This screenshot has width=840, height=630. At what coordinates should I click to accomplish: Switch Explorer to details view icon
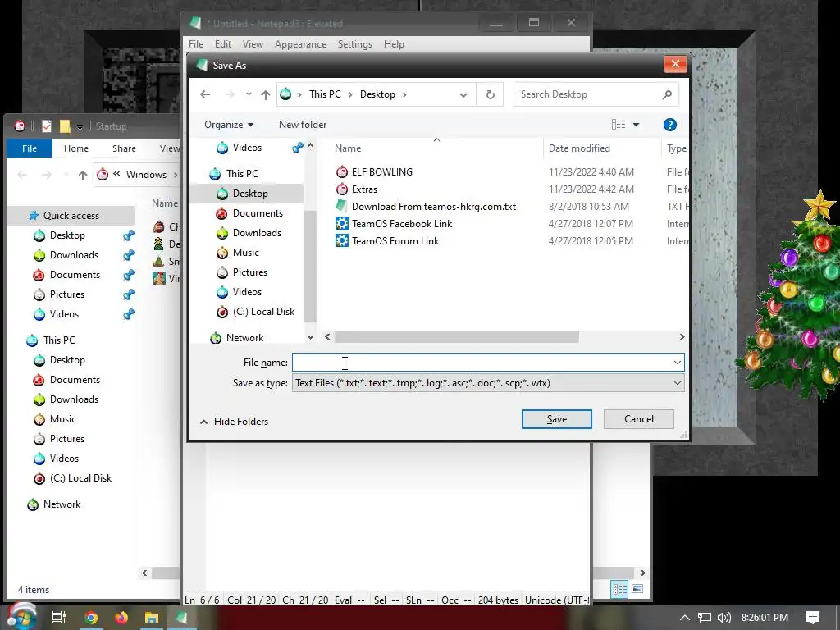620,589
